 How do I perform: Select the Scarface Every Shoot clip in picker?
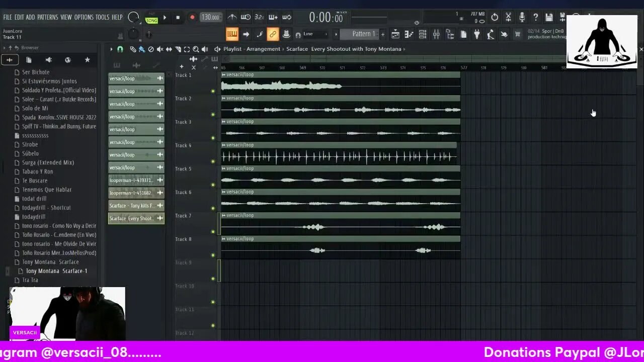[136, 218]
